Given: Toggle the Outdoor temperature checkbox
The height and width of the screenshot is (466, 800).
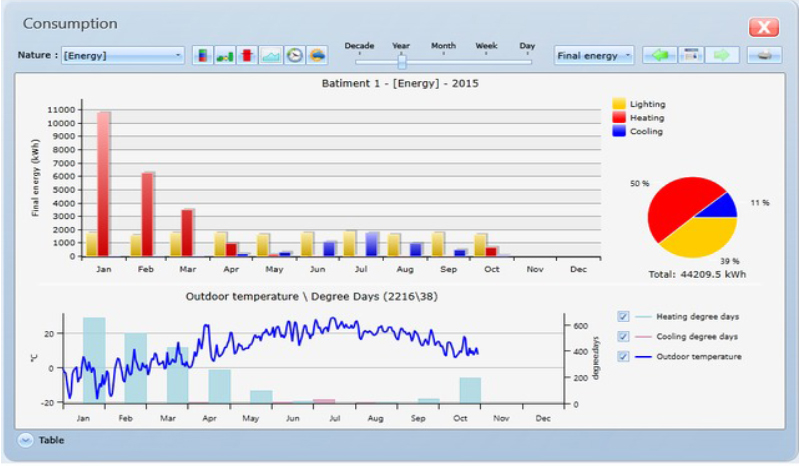Looking at the screenshot, I should (x=623, y=357).
